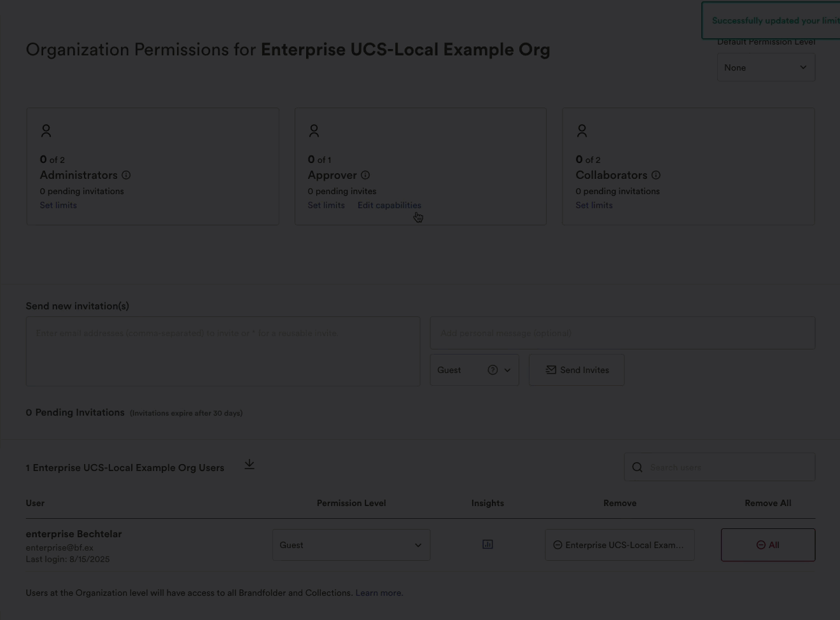Viewport: 840px width, 620px height.
Task: Focus the Search users field
Action: [720, 467]
